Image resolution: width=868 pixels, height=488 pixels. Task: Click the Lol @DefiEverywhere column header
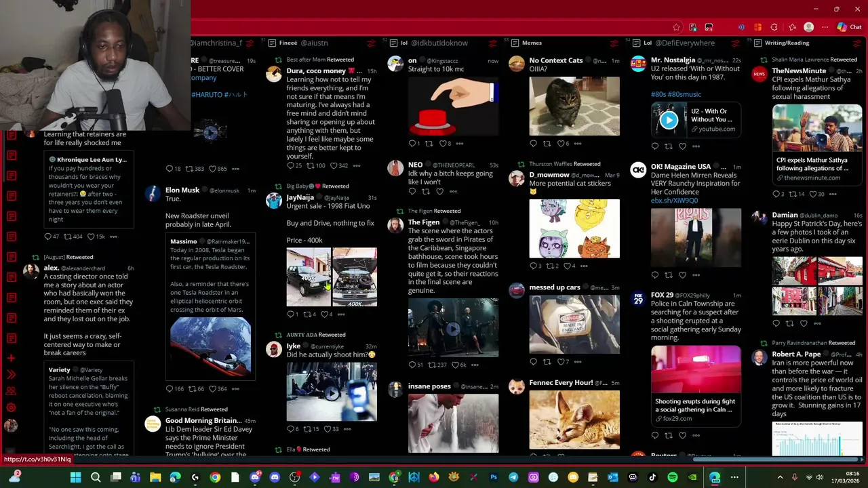tap(679, 43)
